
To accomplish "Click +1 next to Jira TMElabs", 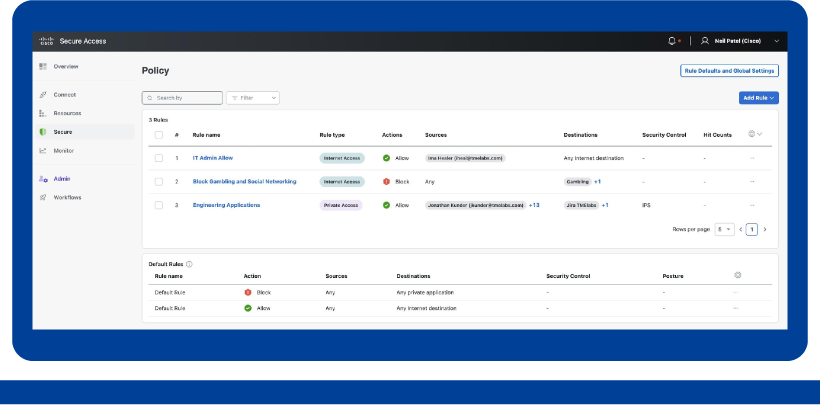I will tap(605, 205).
